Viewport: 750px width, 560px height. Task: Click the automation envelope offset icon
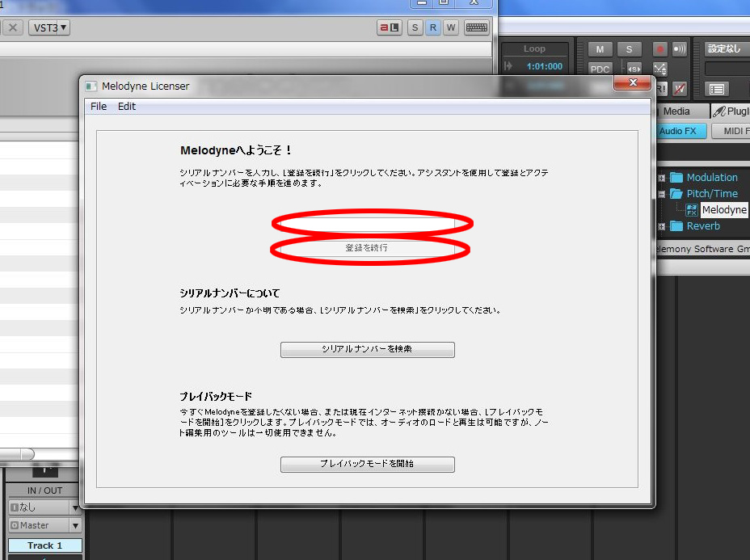pos(660,69)
